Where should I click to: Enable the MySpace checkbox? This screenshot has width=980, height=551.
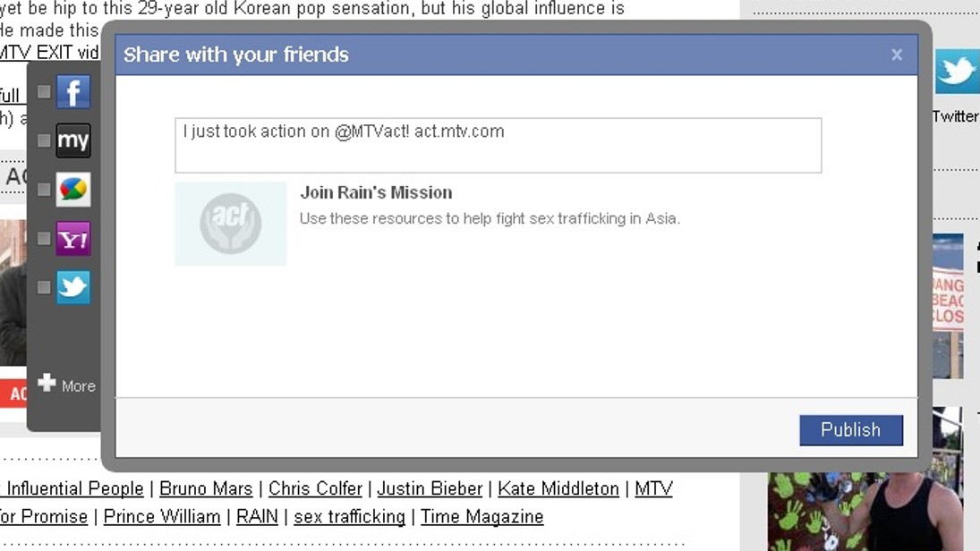(x=44, y=140)
